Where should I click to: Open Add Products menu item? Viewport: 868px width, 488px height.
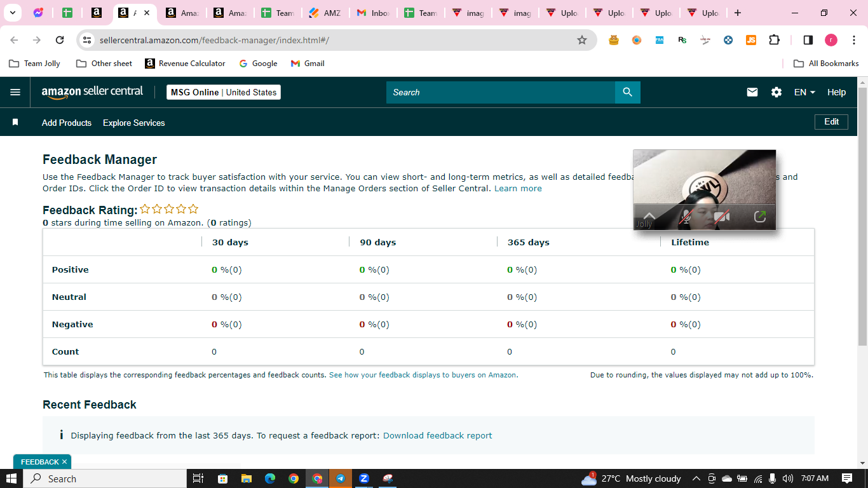67,123
